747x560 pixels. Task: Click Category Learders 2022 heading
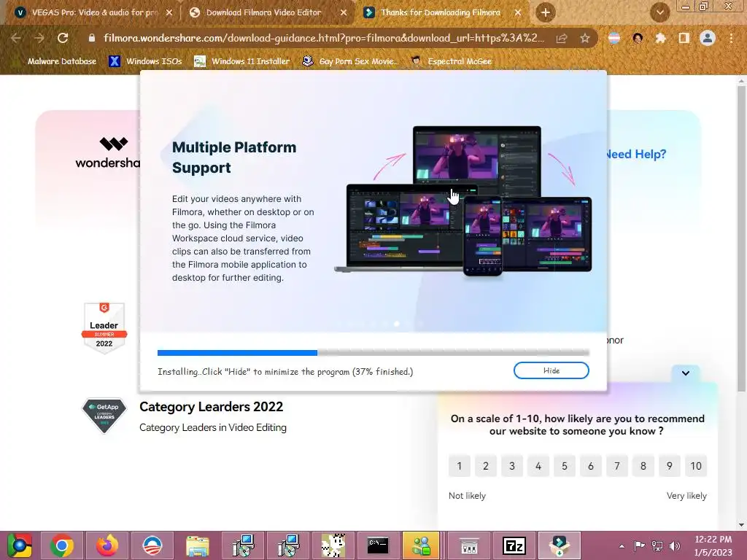click(x=211, y=407)
